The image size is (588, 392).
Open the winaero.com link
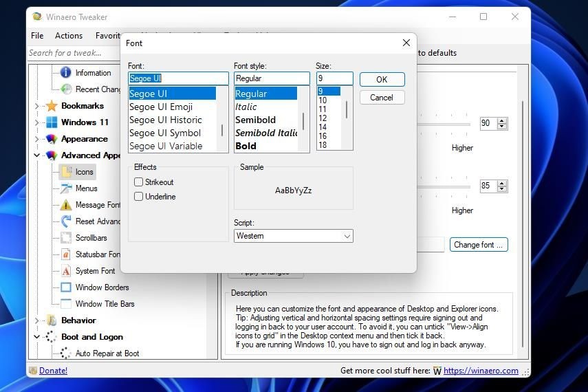481,371
